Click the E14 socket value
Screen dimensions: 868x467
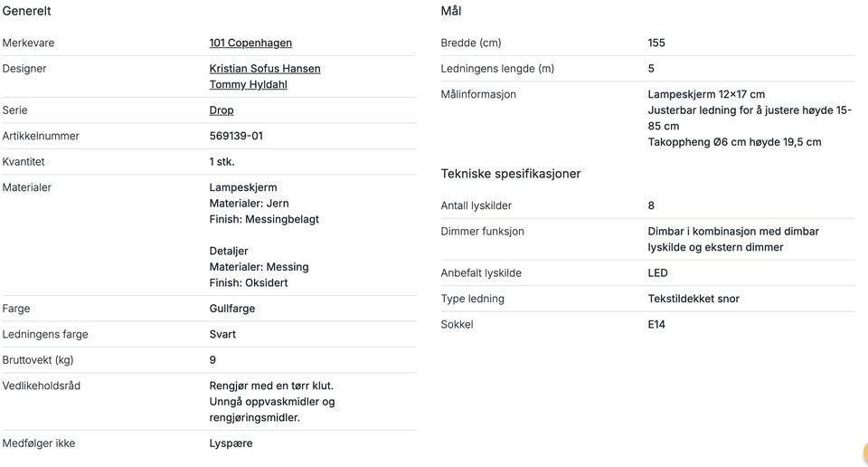(x=656, y=324)
